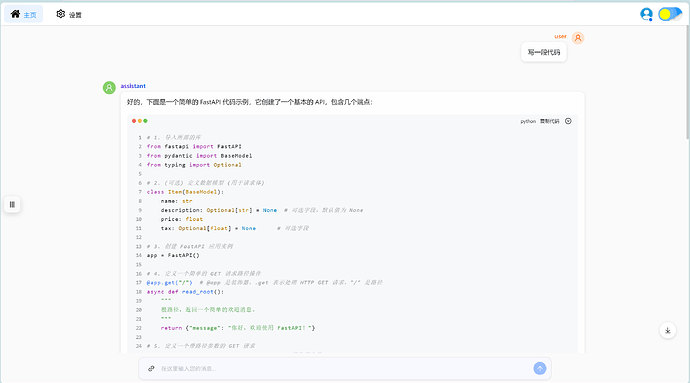This screenshot has width=690, height=383.
Task: Open the 主页 home tab
Action: click(23, 14)
